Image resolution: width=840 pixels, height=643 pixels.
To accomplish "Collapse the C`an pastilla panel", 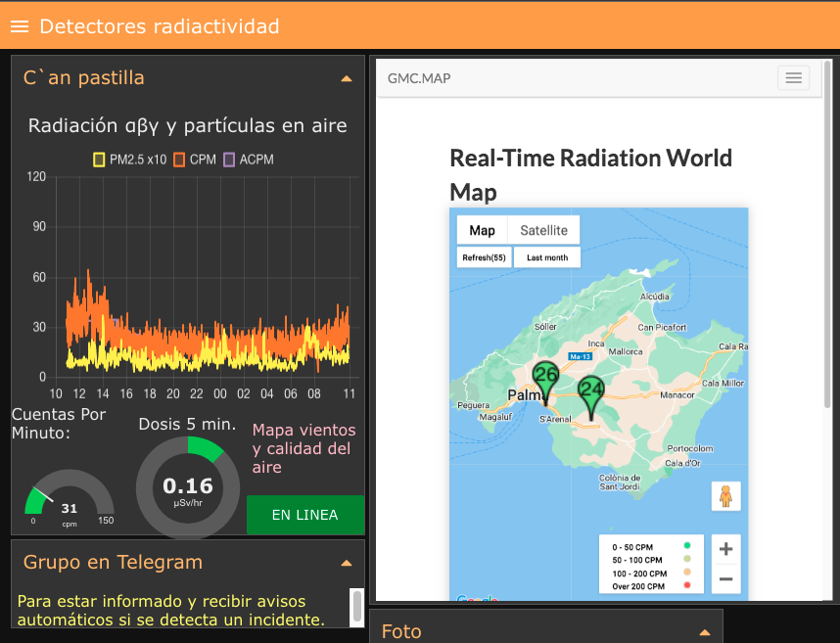I will [346, 78].
